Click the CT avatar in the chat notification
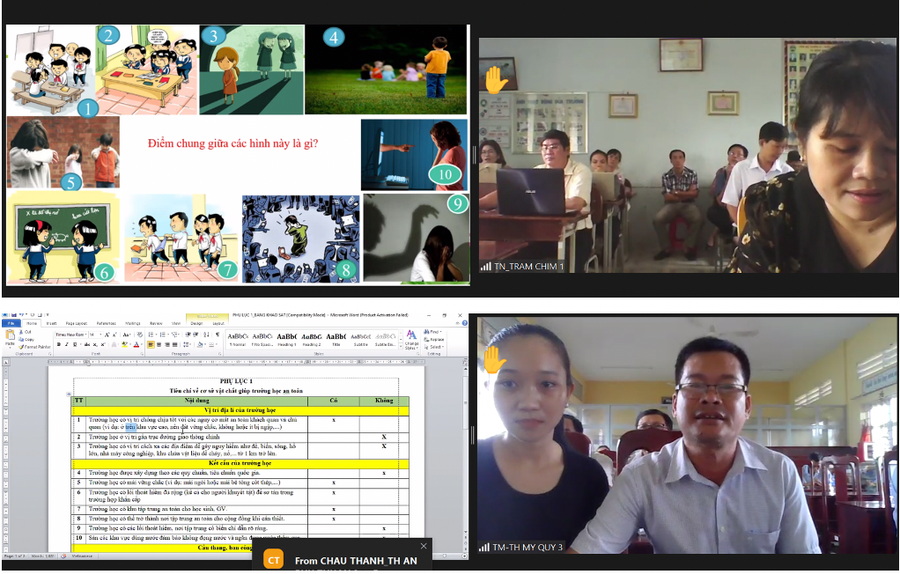 point(273,560)
